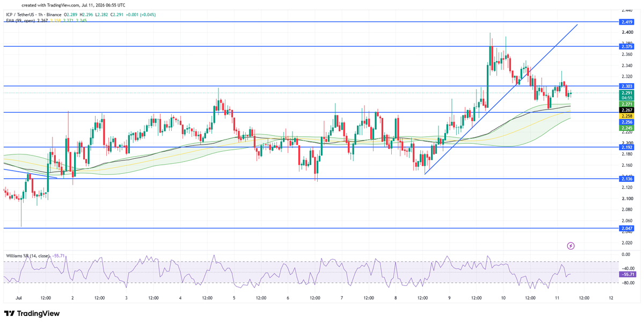Viewport: 644px width, 324px height.
Task: Click the date 10 on time axis
Action: [x=503, y=297]
